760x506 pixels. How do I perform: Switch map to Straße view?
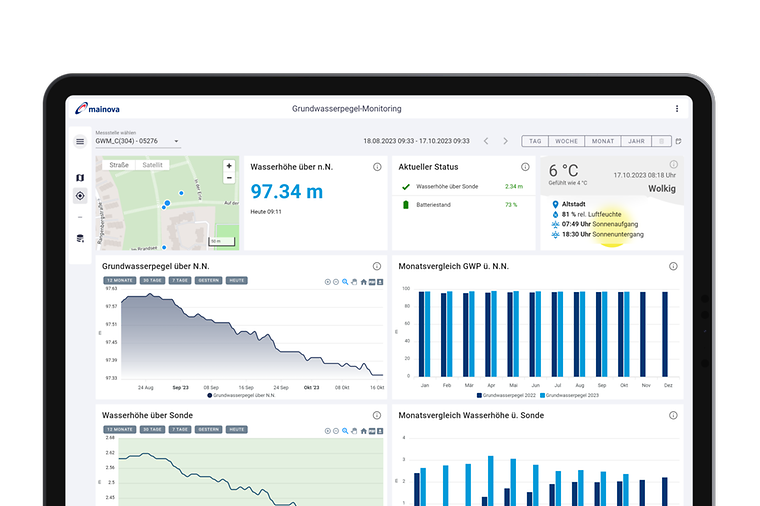[119, 165]
